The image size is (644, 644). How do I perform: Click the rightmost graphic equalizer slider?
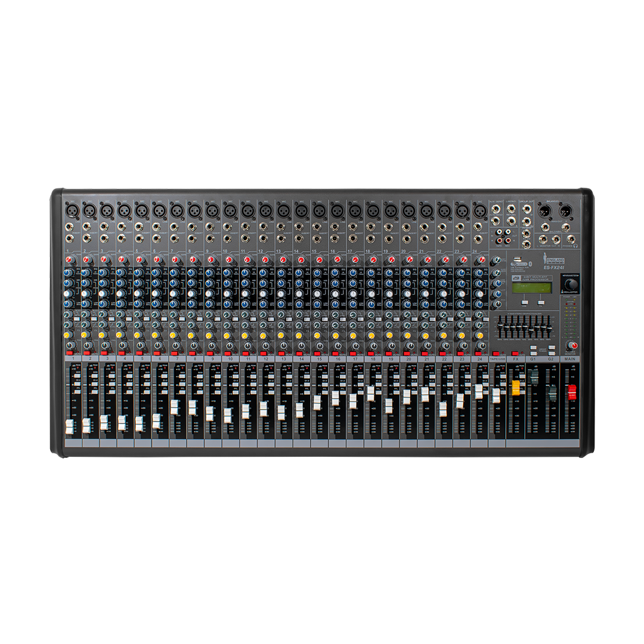(549, 327)
